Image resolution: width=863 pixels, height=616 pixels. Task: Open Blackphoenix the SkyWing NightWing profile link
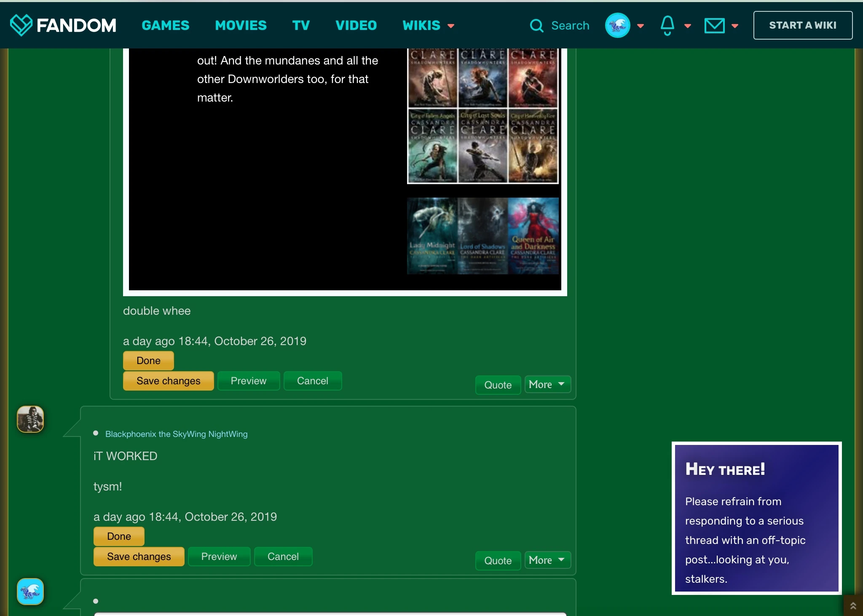coord(176,434)
